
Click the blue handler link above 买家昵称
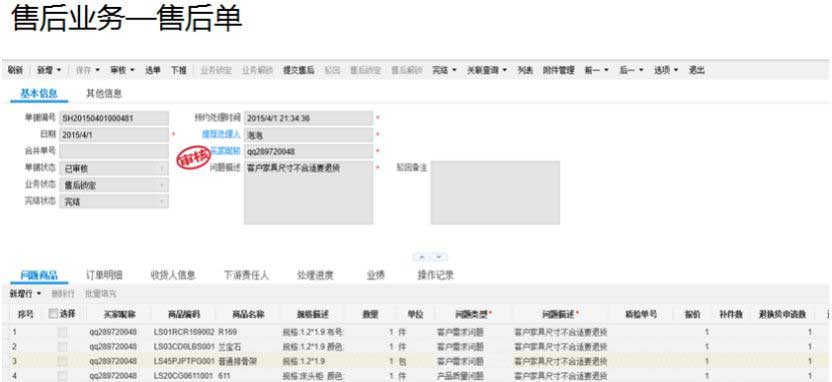221,134
